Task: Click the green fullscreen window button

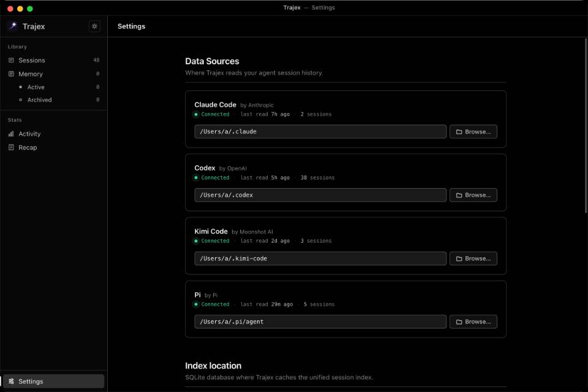Action: (30, 9)
